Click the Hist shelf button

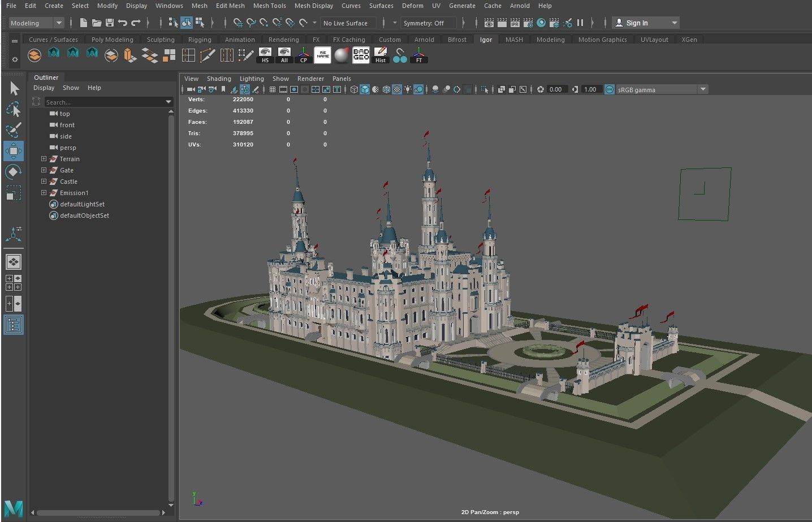[381, 55]
